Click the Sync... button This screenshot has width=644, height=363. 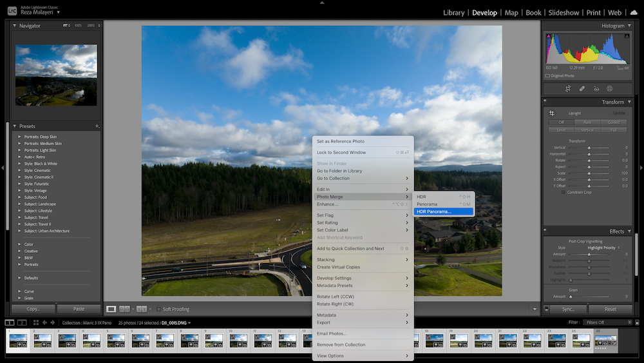pos(569,309)
